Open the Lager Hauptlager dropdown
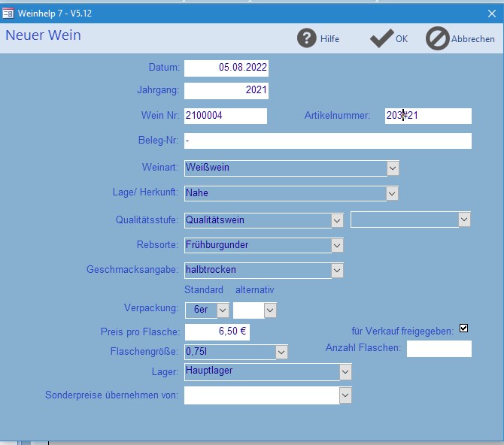Screen dimensions: 504x445 [345, 371]
